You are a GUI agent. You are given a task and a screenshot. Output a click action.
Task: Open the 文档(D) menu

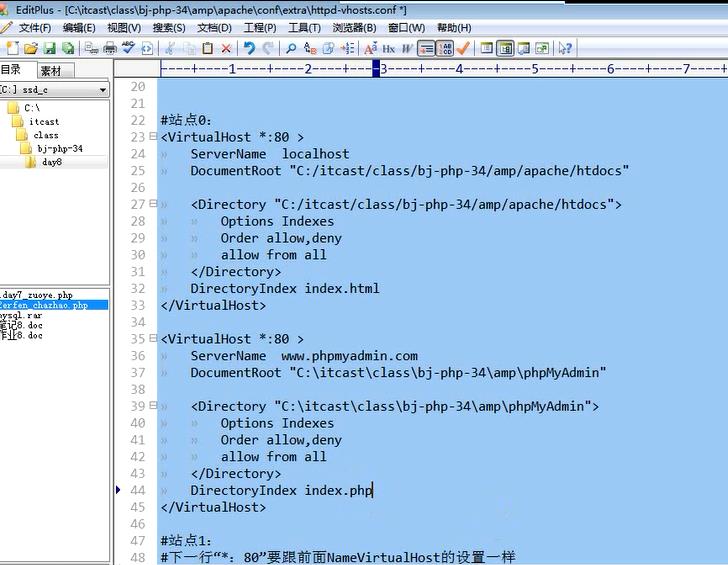(x=214, y=28)
